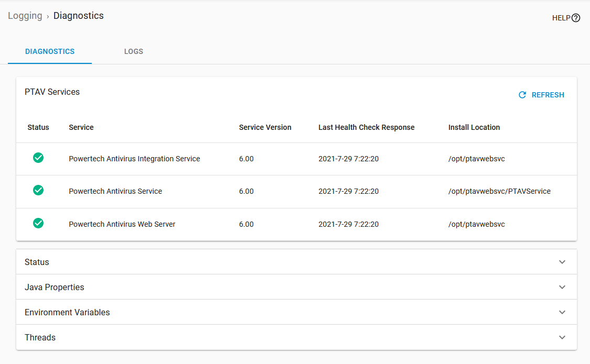Click the Service Version column header
Viewport: 590px width, 364px height.
click(x=265, y=127)
